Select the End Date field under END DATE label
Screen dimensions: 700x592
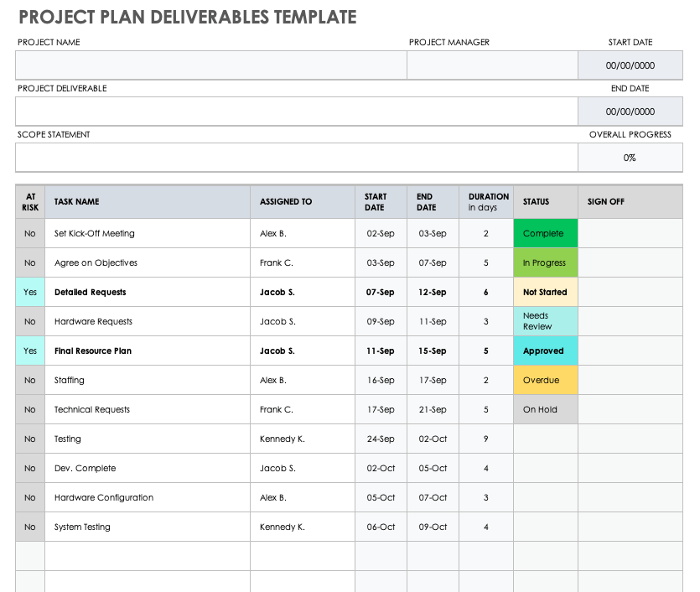tap(630, 112)
